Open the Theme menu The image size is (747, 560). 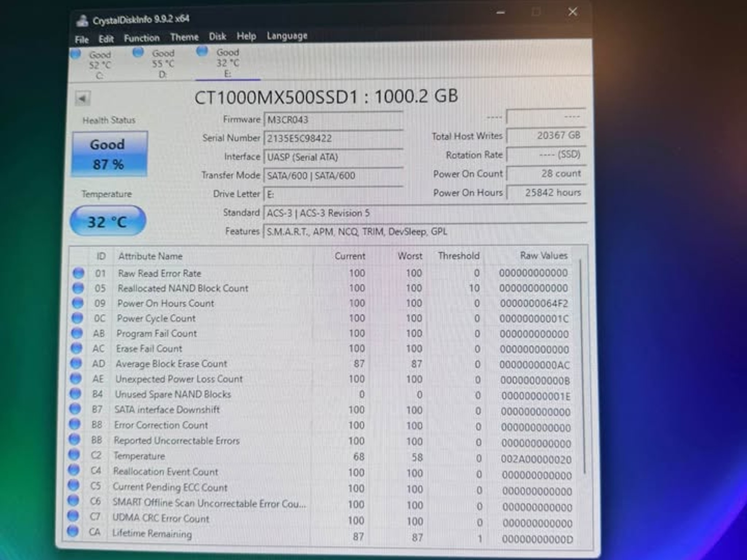coord(184,37)
